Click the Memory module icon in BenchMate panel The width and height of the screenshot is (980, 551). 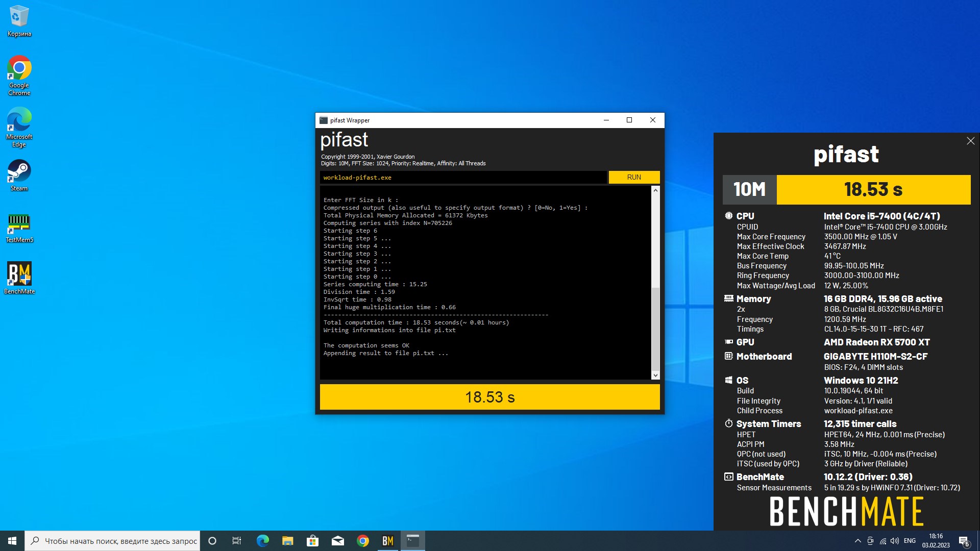click(728, 298)
